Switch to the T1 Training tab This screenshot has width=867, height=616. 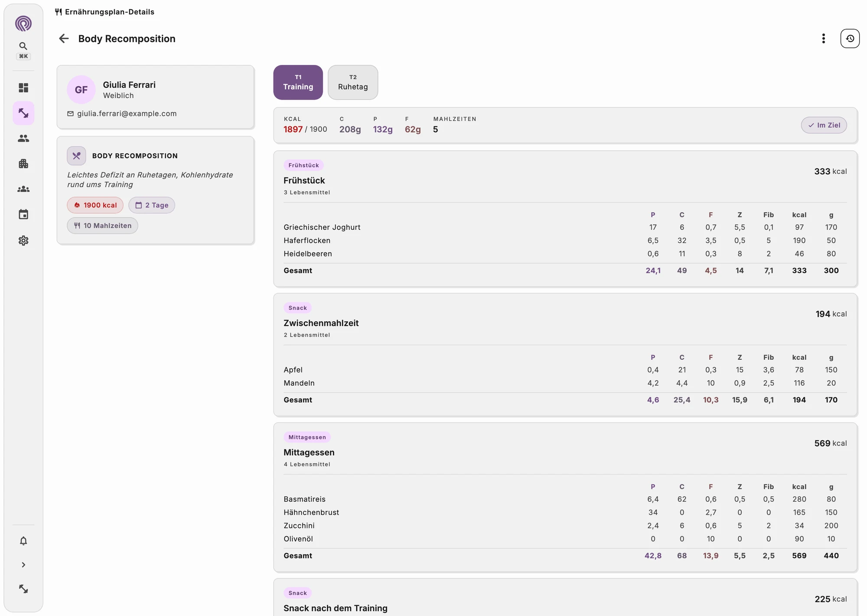(x=298, y=82)
